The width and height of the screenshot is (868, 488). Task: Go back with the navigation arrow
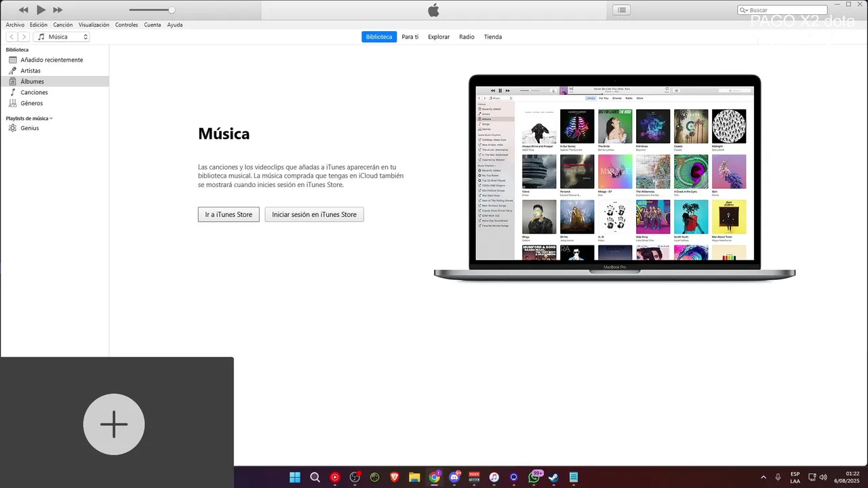point(12,37)
